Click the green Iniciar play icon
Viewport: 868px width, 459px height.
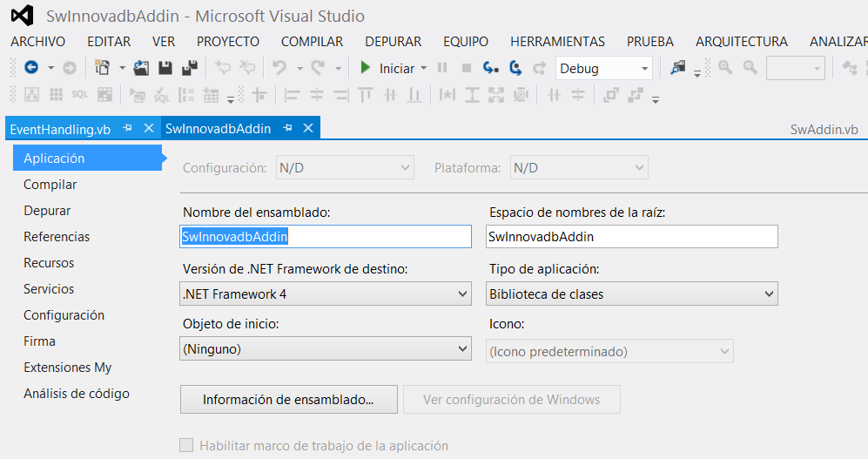(x=365, y=68)
